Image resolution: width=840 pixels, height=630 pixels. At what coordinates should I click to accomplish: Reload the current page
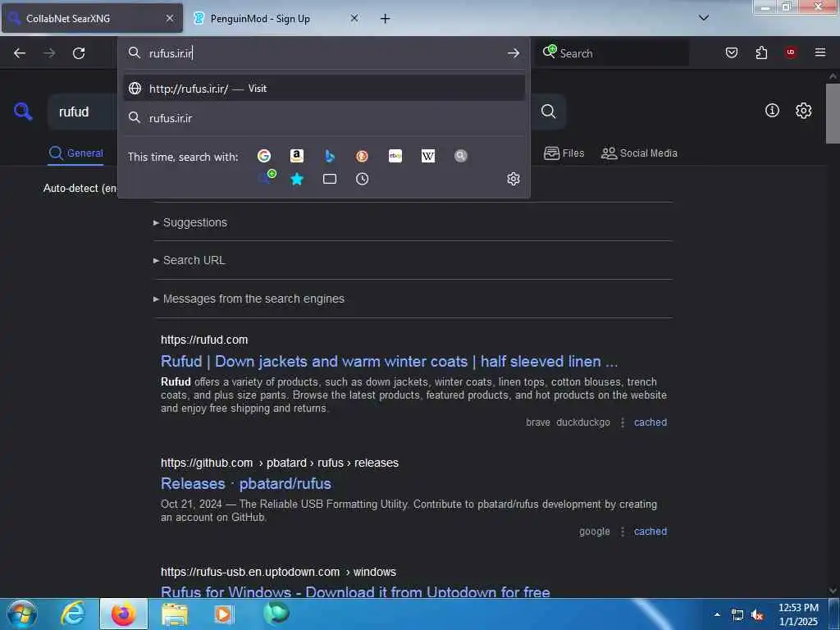(x=79, y=53)
